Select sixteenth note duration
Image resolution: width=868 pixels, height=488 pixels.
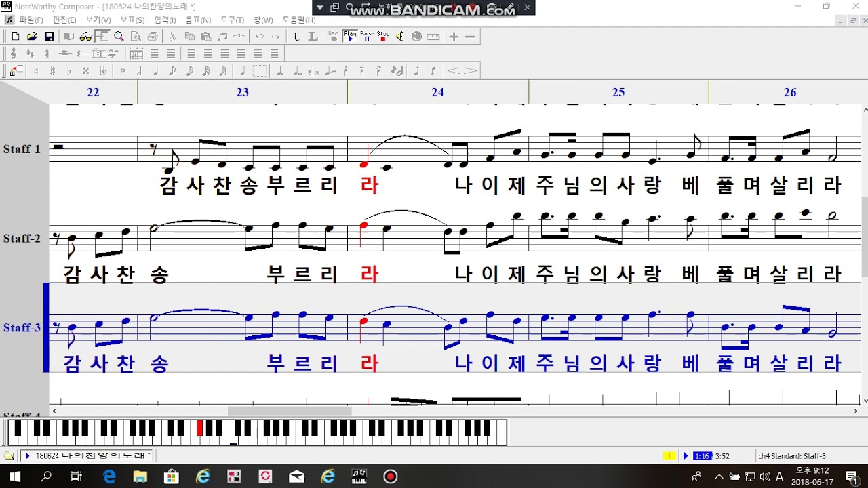coord(189,70)
